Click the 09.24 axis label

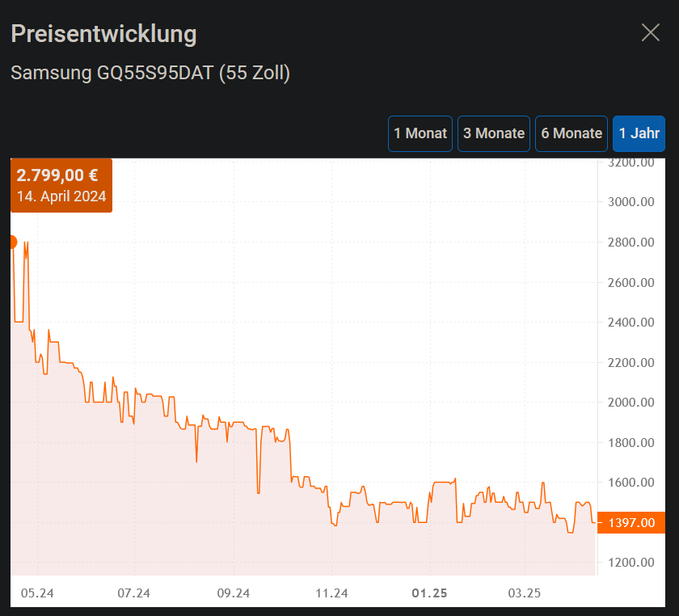(x=233, y=593)
